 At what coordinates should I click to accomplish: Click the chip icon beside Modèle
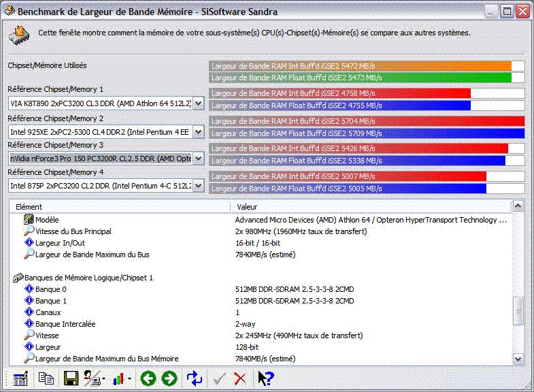(29, 219)
